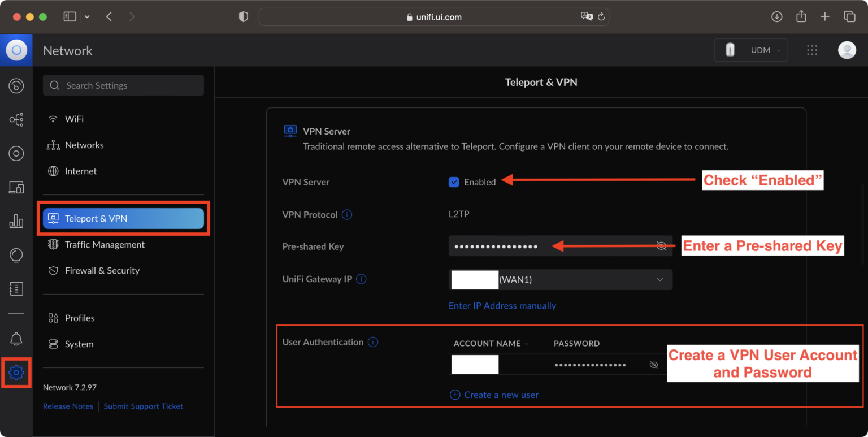This screenshot has width=868, height=437.
Task: Reveal the Pre-shared Key with the eye toggle
Action: [x=661, y=246]
